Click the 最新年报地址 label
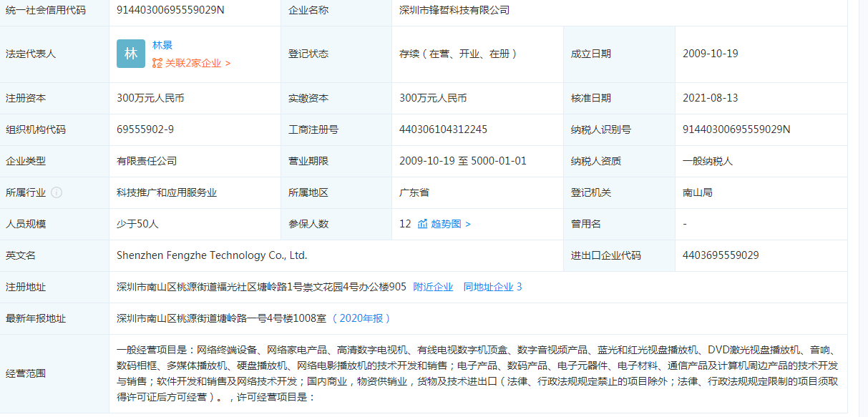Image resolution: width=868 pixels, height=417 pixels. [x=36, y=318]
